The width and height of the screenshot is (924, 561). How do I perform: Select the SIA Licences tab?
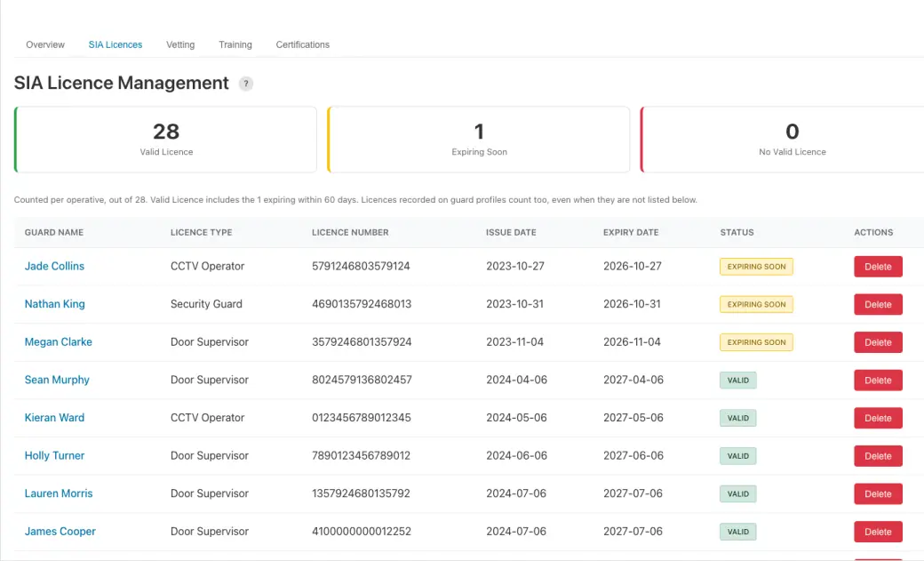115,44
